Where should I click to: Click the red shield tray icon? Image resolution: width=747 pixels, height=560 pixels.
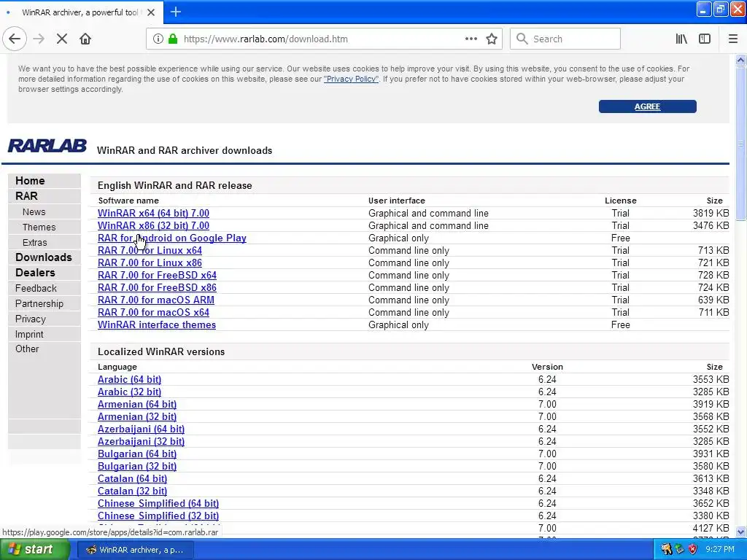693,549
